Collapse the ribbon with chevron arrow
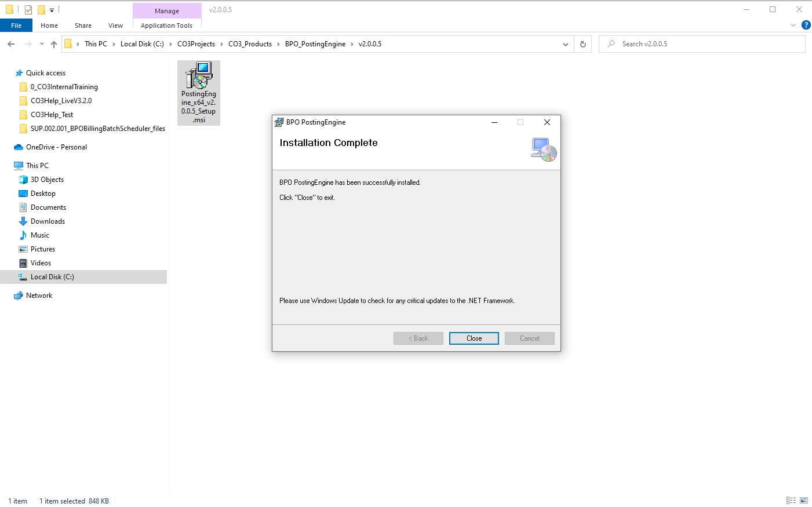The image size is (812, 507). tap(793, 25)
